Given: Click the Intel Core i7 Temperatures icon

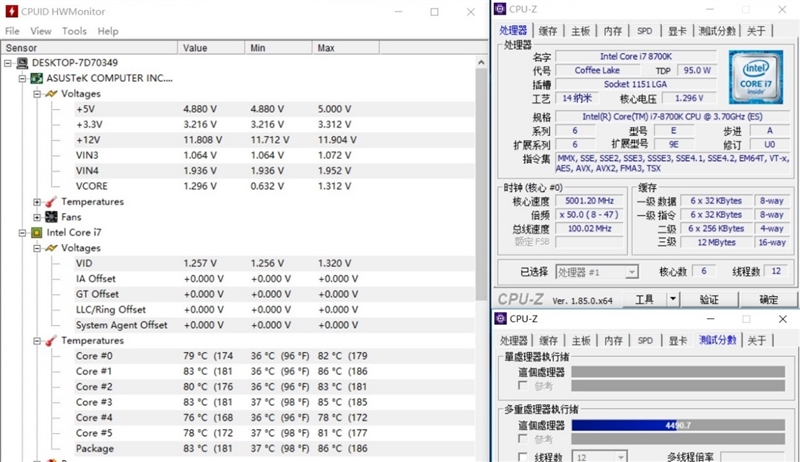Looking at the screenshot, I should [51, 341].
